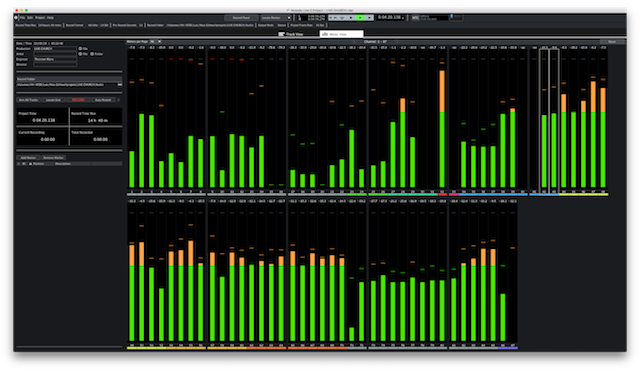Open the Project menu
This screenshot has height=371, width=640.
40,18
